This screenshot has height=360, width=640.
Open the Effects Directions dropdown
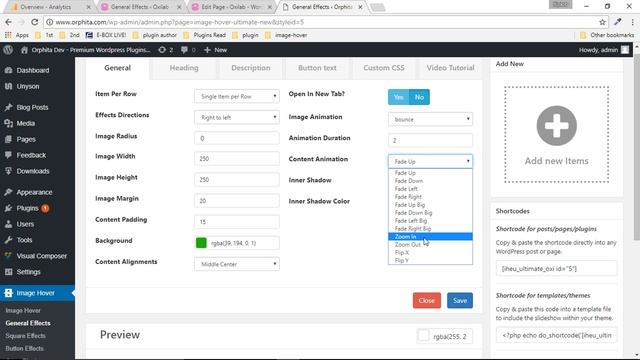click(x=237, y=118)
